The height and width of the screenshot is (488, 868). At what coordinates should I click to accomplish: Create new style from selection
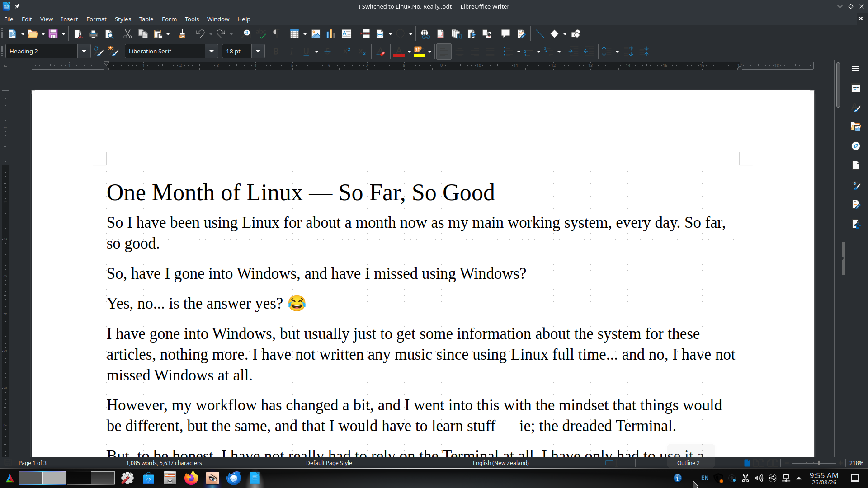113,52
